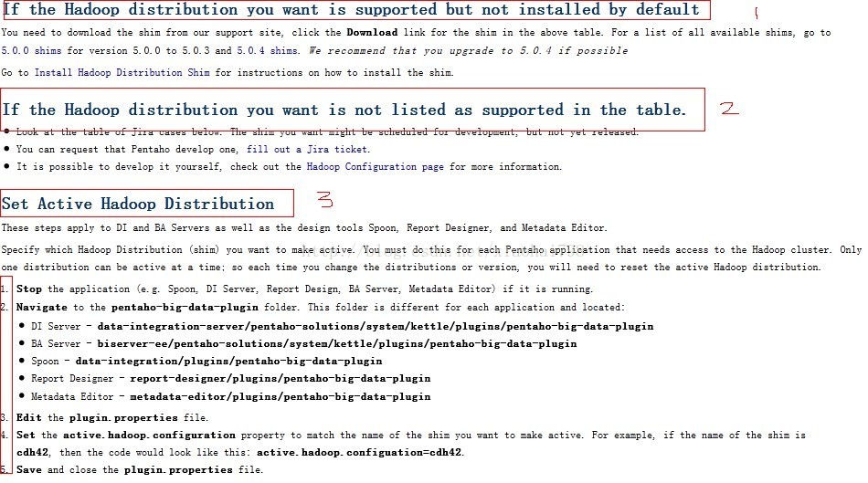Click the 'Report Designer' bullet label
The image size is (868, 483).
(x=72, y=378)
